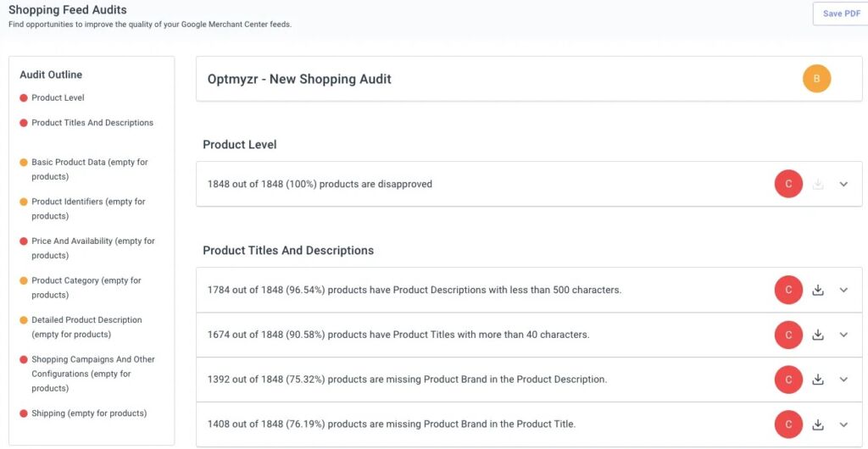Click C grade badge for titles over 40 characters
This screenshot has width=868, height=449.
[x=788, y=335]
